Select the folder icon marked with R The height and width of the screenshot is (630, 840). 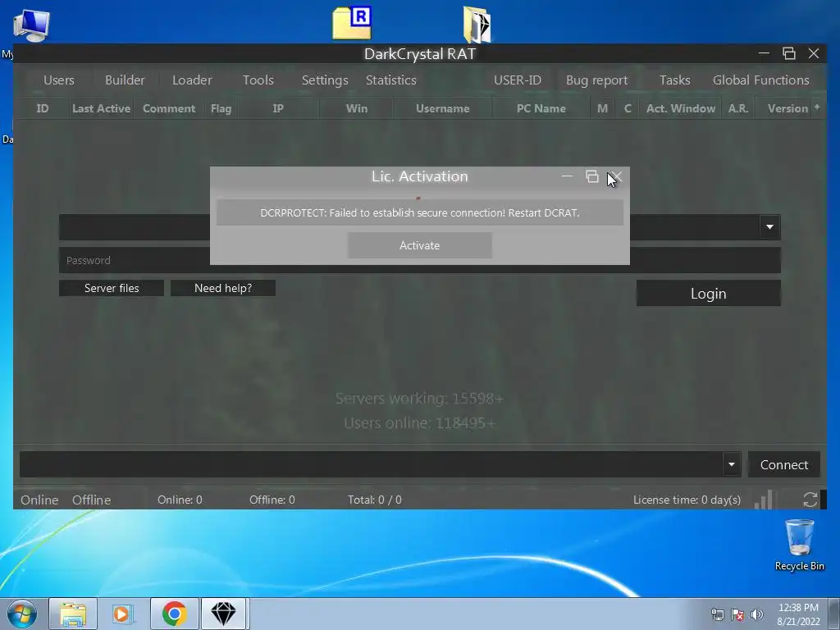point(351,23)
